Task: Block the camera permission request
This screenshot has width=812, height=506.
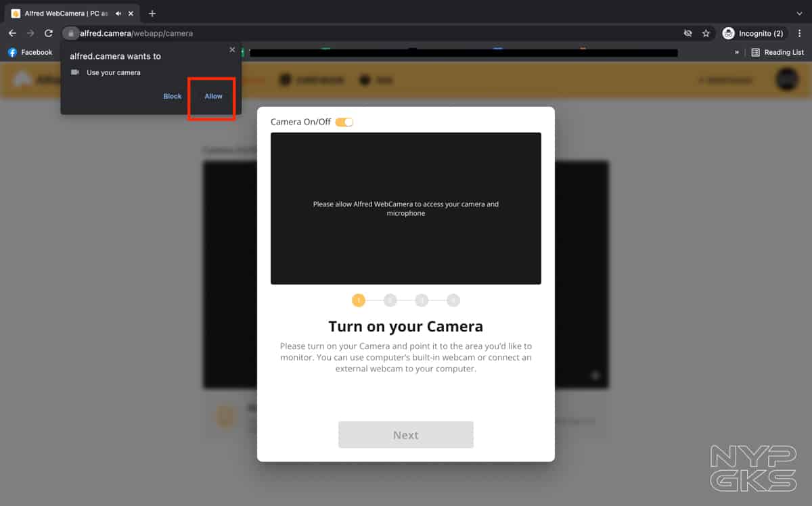Action: click(173, 97)
